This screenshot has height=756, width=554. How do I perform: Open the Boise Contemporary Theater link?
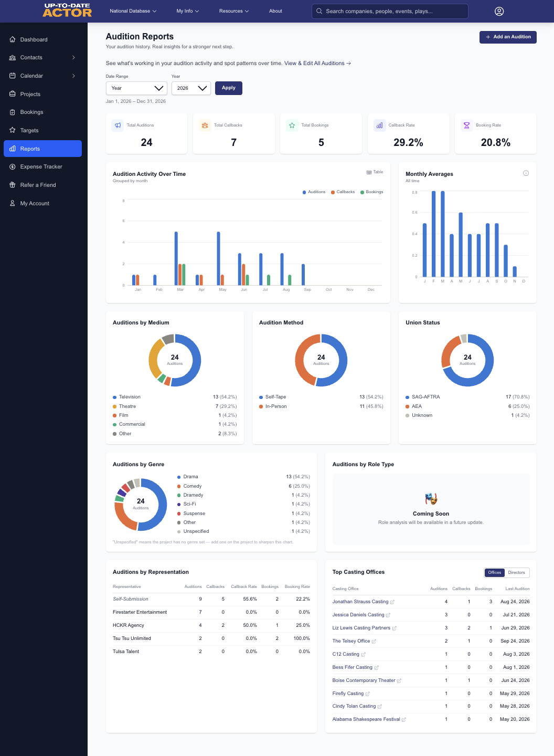pyautogui.click(x=364, y=680)
